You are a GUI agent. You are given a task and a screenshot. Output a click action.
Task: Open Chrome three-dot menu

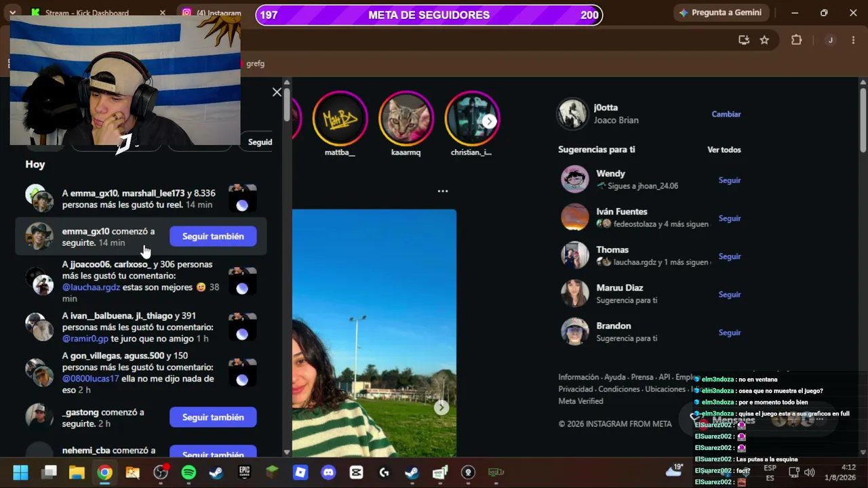tap(853, 40)
